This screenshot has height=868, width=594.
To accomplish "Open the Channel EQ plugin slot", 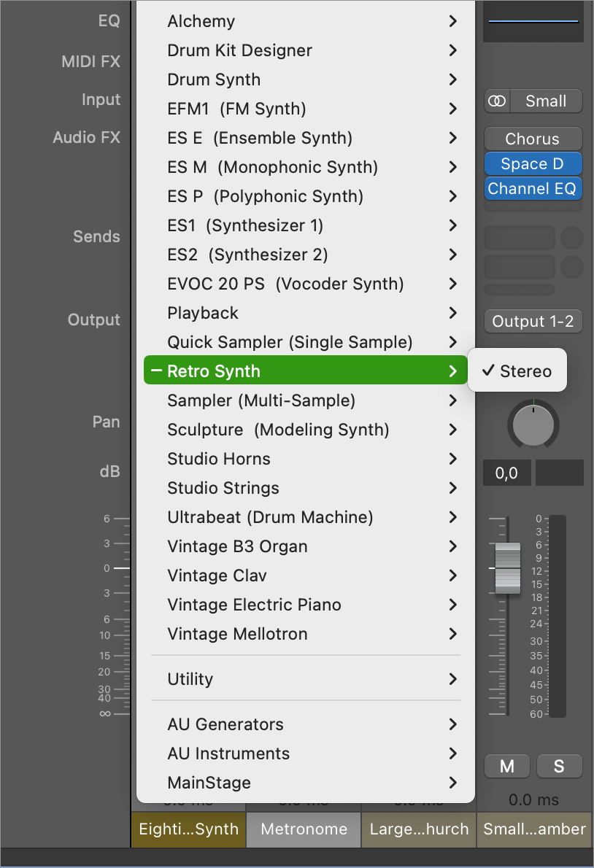I will click(533, 189).
